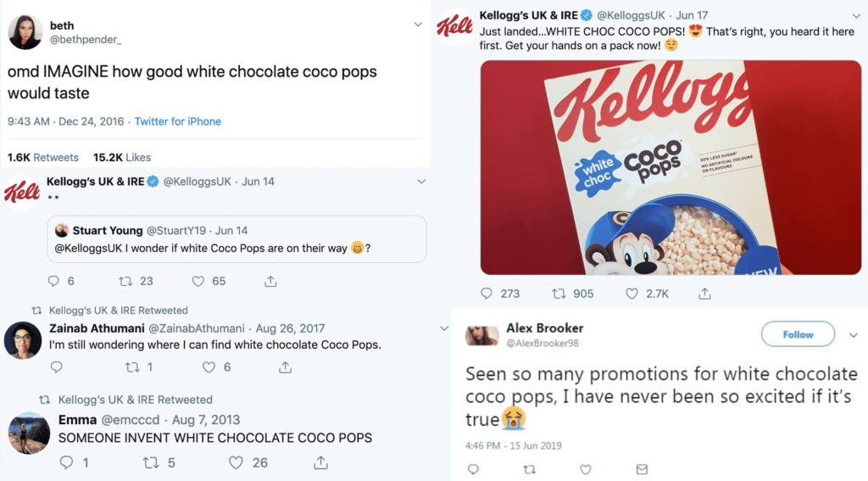Screen dimensions: 868x481
Task: Retweet the Kellogg's Just landed tweet
Action: click(559, 294)
